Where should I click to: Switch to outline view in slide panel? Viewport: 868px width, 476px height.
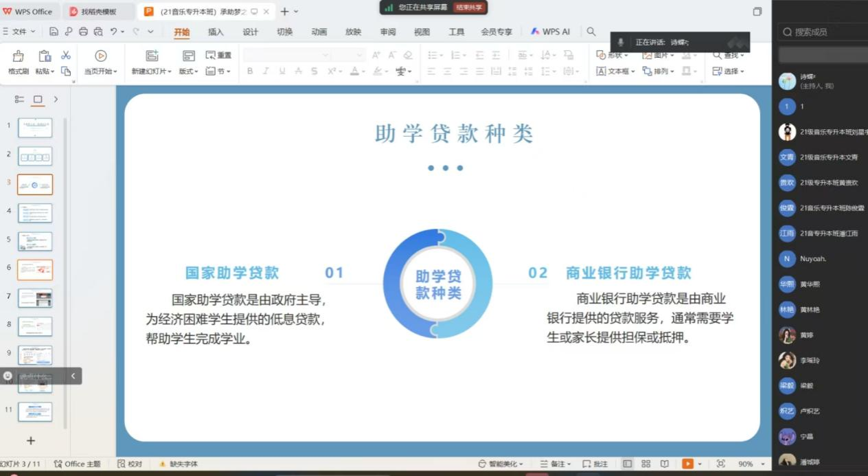tap(19, 100)
